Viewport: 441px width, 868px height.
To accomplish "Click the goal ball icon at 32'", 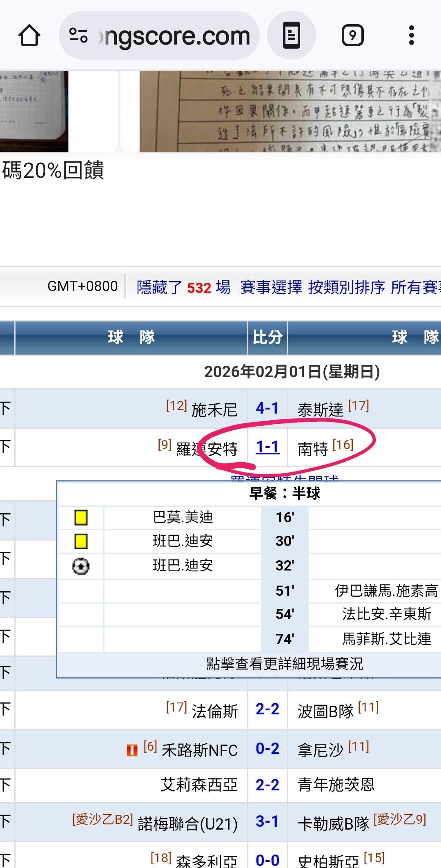I will click(81, 566).
